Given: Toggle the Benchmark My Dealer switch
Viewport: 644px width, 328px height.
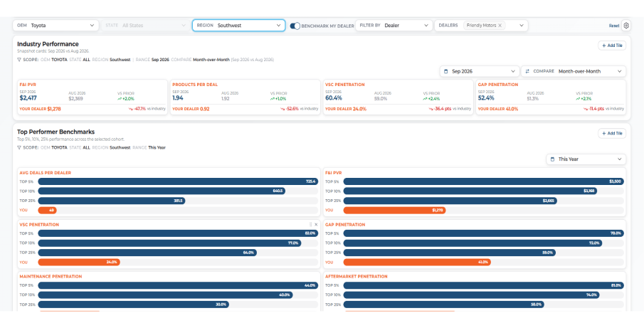Looking at the screenshot, I should click(x=295, y=26).
